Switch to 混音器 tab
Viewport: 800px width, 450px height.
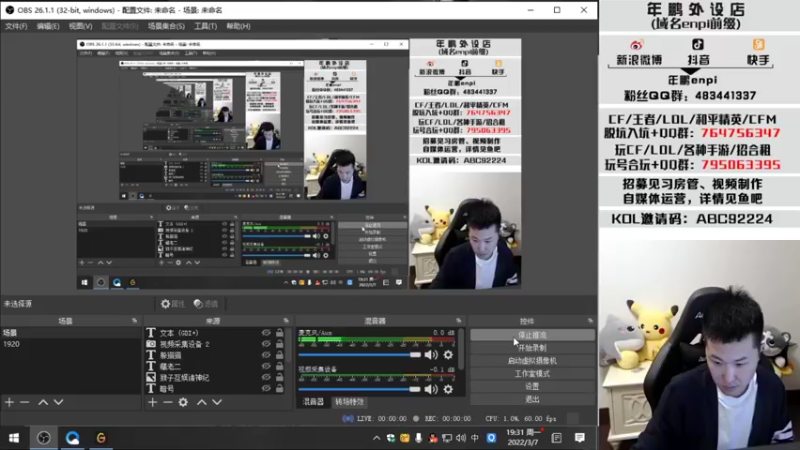point(313,402)
